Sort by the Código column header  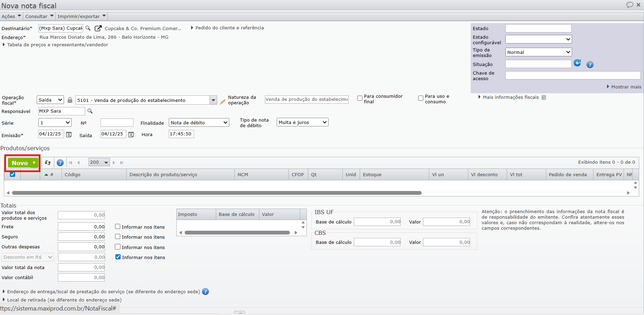pyautogui.click(x=94, y=175)
